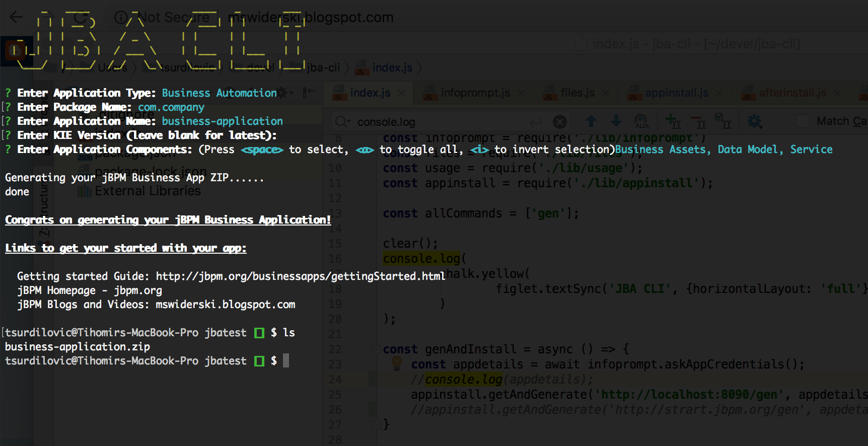Click the terminal cursor after last prompt
Screen dimensions: 868x446
286,360
